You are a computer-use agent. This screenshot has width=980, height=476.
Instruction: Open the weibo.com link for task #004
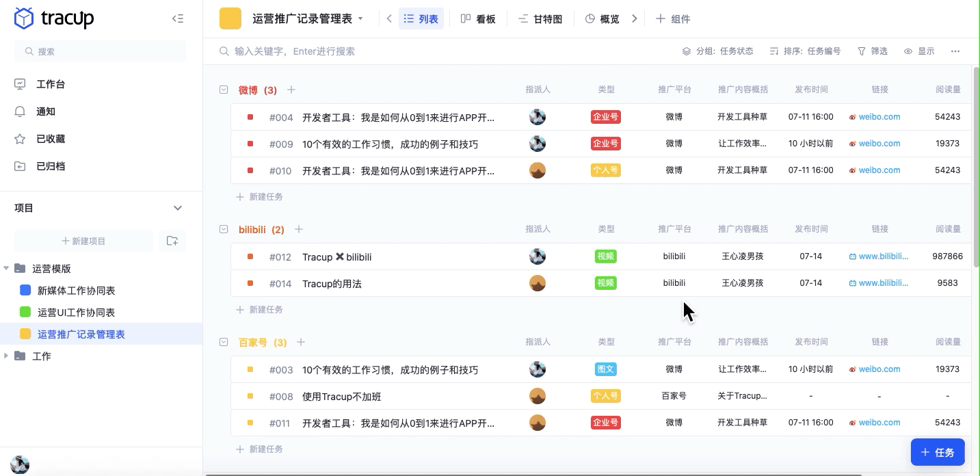(879, 116)
